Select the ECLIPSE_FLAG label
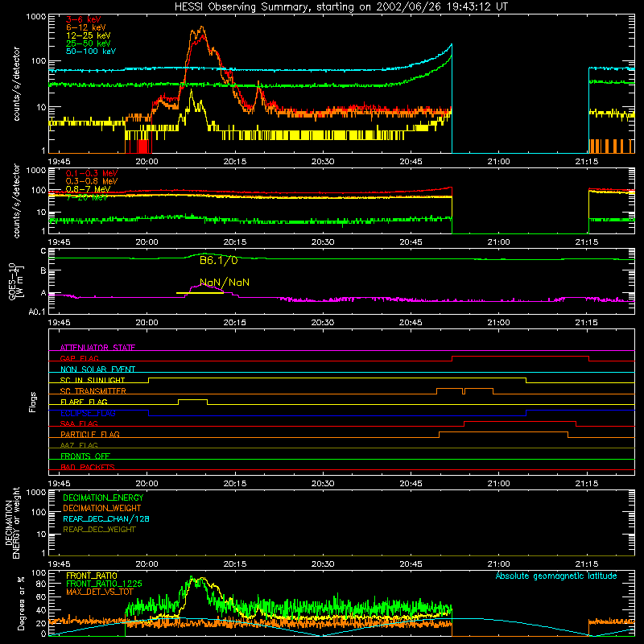This screenshot has height=644, width=644. tap(88, 413)
